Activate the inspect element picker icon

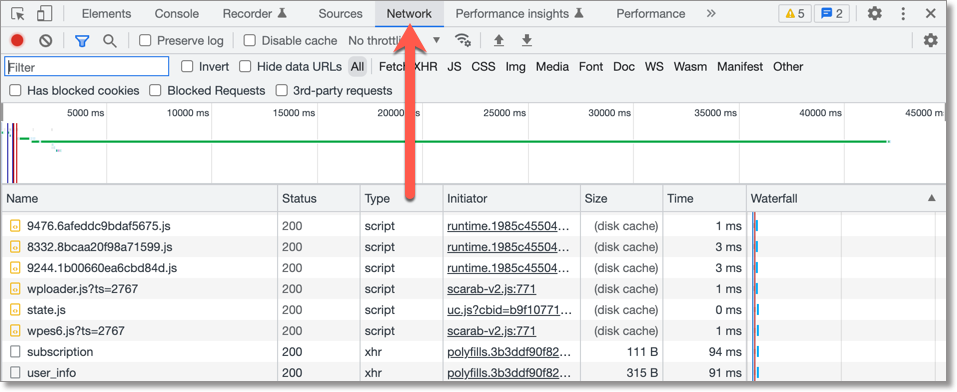click(x=18, y=13)
